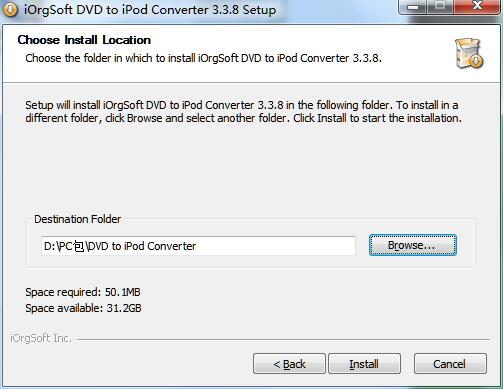Image resolution: width=503 pixels, height=389 pixels.
Task: Select the Space available: 31.2GB text
Action: [83, 308]
